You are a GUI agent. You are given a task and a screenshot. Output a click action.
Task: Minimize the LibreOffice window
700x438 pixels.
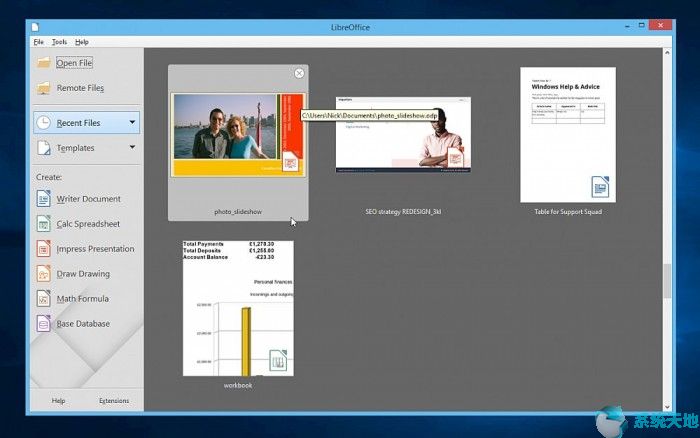627,26
